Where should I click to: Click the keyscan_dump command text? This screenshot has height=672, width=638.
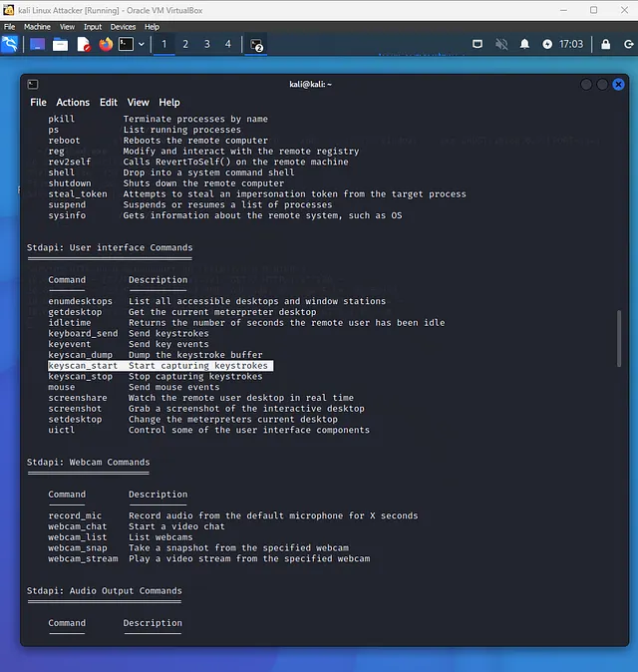pos(80,355)
